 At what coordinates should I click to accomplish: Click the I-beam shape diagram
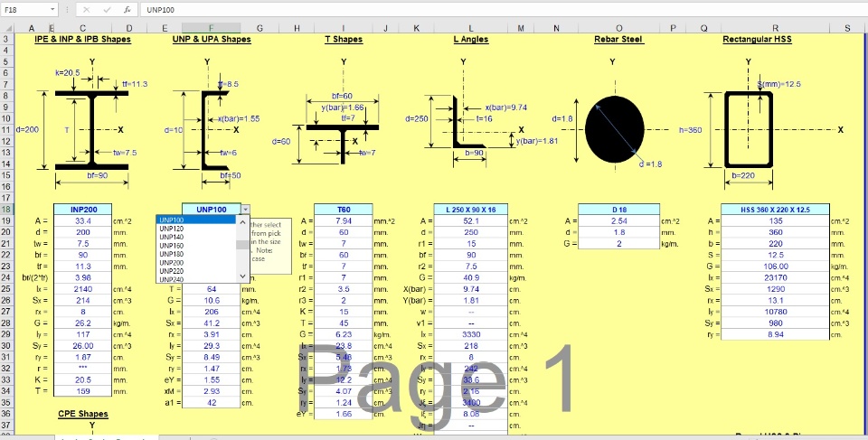[92, 131]
